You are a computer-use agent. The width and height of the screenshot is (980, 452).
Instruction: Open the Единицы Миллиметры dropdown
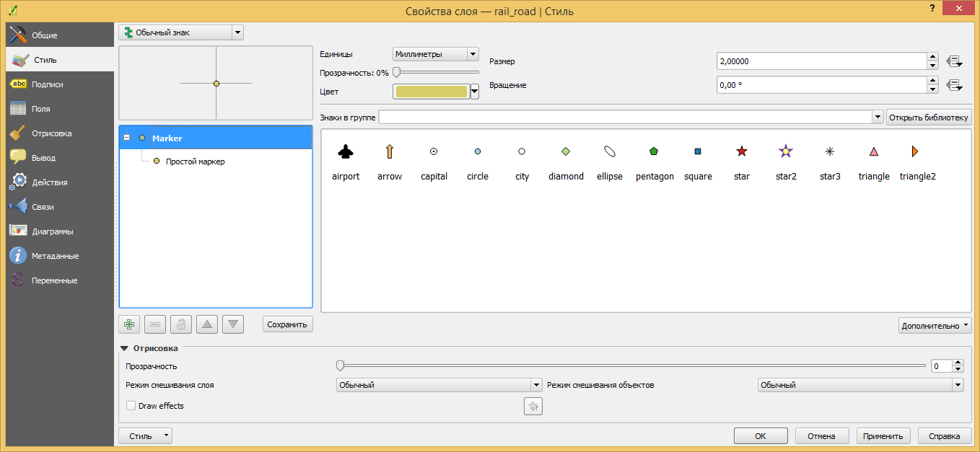coord(436,54)
